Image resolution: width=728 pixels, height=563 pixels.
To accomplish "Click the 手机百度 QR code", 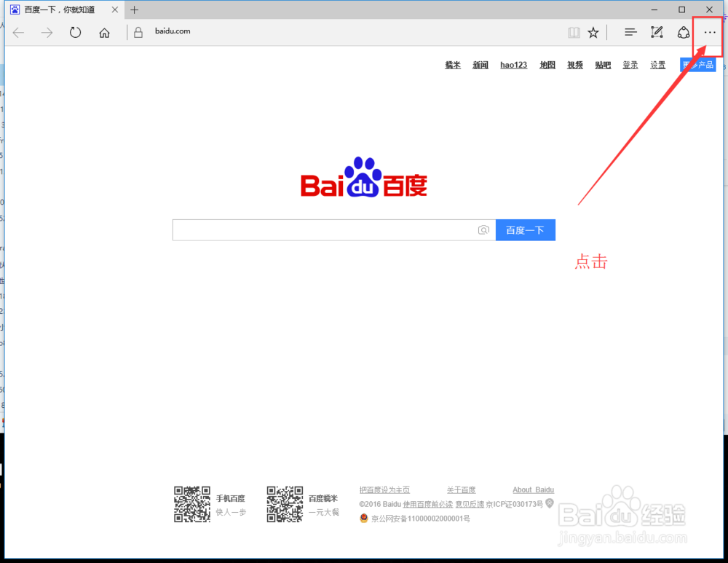I will pyautogui.click(x=192, y=505).
